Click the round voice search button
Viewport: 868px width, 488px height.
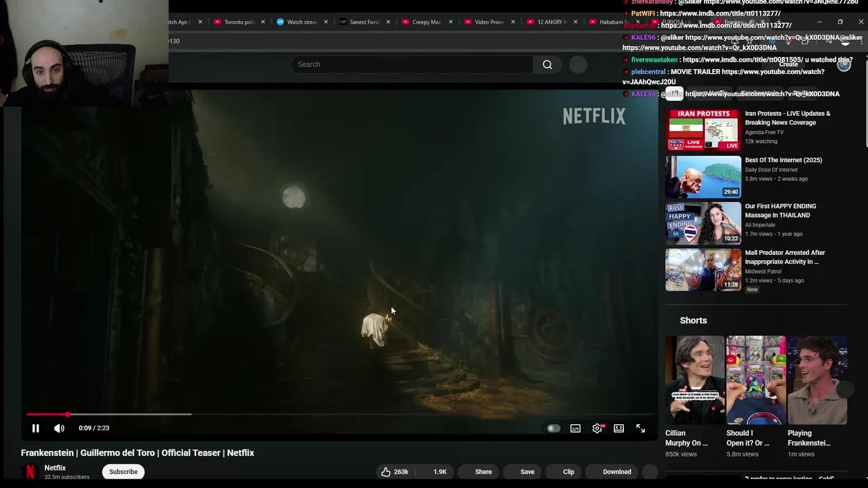click(578, 64)
